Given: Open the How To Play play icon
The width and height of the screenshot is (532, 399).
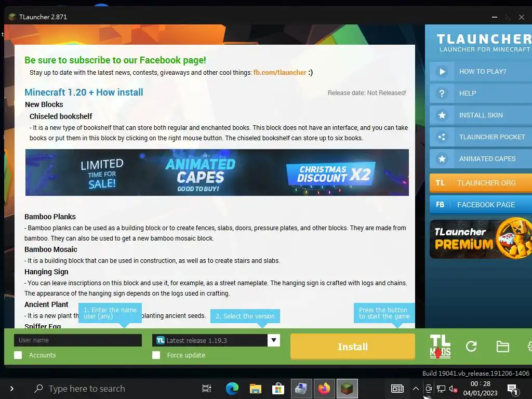Looking at the screenshot, I should (442, 72).
